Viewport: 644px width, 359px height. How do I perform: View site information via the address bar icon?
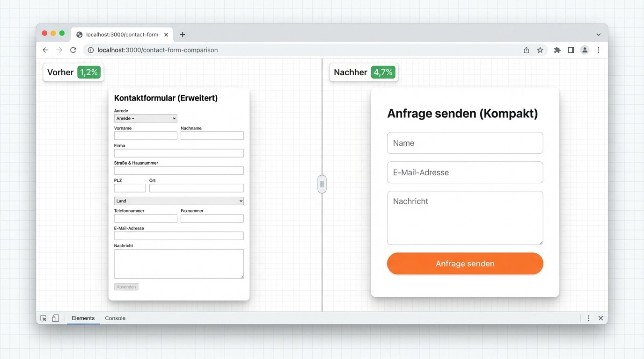click(x=90, y=50)
